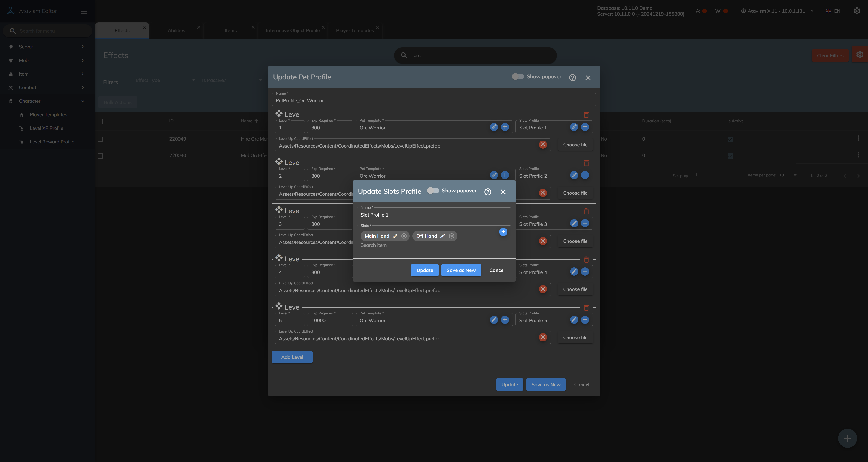This screenshot has width=868, height=462.
Task: Open Level XP Profile in sidebar
Action: click(47, 128)
